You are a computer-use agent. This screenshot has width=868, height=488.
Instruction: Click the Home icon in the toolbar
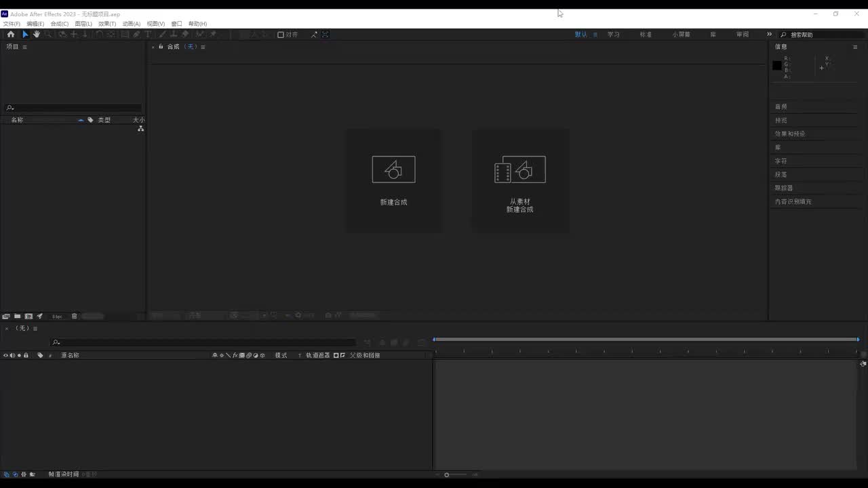(11, 35)
